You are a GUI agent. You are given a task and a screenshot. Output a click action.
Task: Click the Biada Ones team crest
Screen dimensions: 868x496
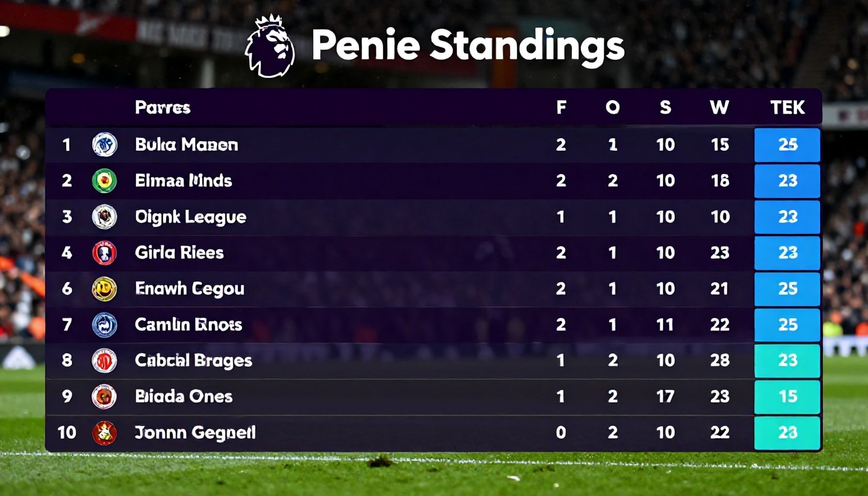click(x=105, y=397)
